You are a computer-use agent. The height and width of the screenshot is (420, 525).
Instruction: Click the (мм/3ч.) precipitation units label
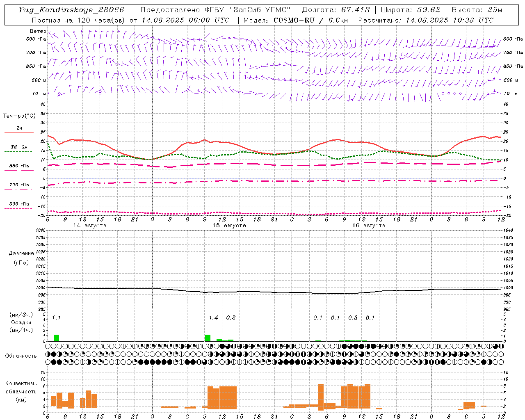coord(21,315)
